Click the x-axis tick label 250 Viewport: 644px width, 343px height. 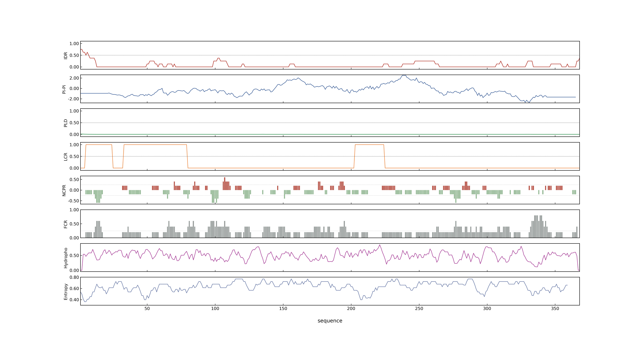click(x=419, y=309)
